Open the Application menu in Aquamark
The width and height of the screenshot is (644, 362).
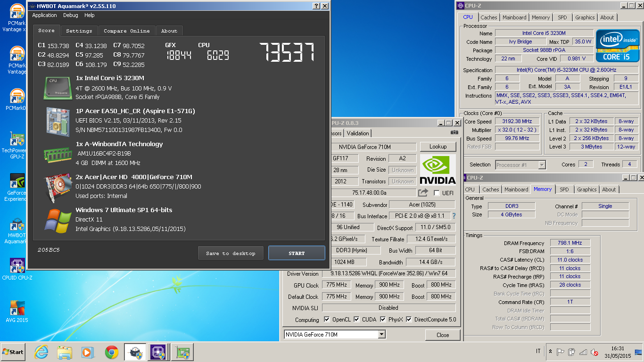coord(44,15)
